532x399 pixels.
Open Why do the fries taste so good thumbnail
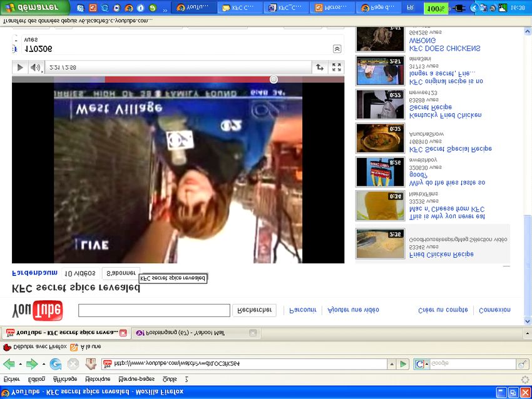(380, 172)
